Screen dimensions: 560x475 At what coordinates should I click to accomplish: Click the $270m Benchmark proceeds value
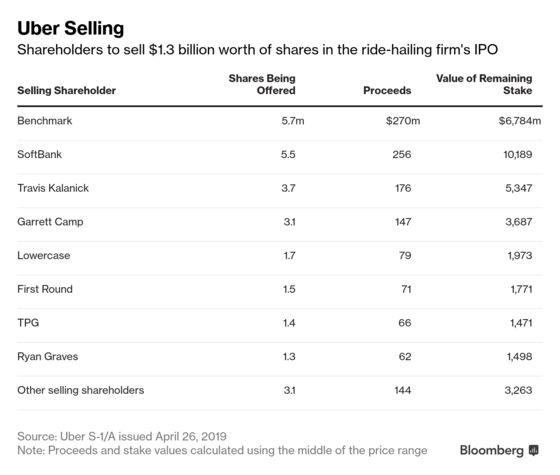(403, 121)
